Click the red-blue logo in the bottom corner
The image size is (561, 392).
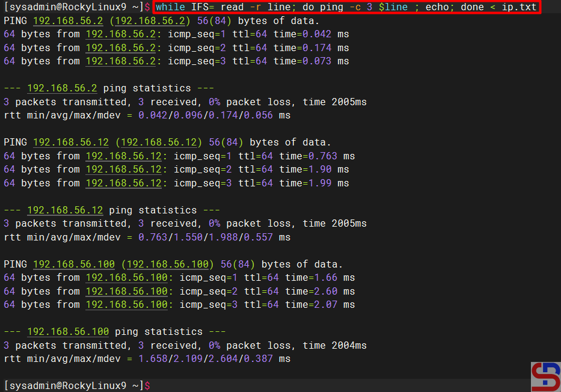[545, 376]
